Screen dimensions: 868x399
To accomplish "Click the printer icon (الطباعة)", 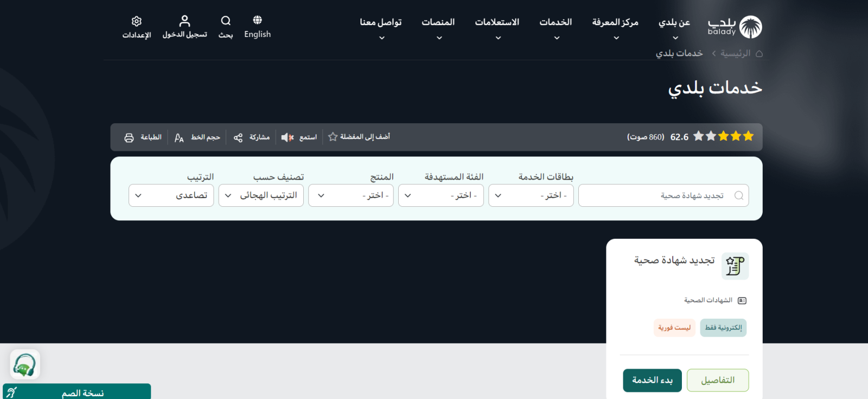I will (129, 137).
